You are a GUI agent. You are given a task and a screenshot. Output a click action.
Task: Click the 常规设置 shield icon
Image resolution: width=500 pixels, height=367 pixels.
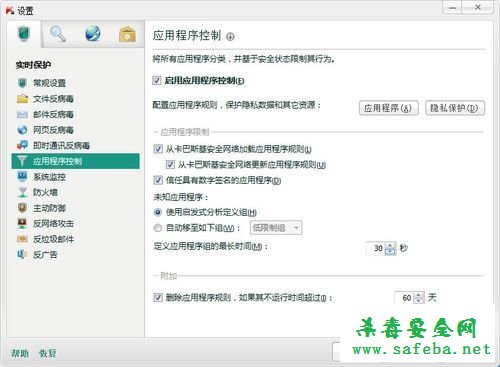22,83
